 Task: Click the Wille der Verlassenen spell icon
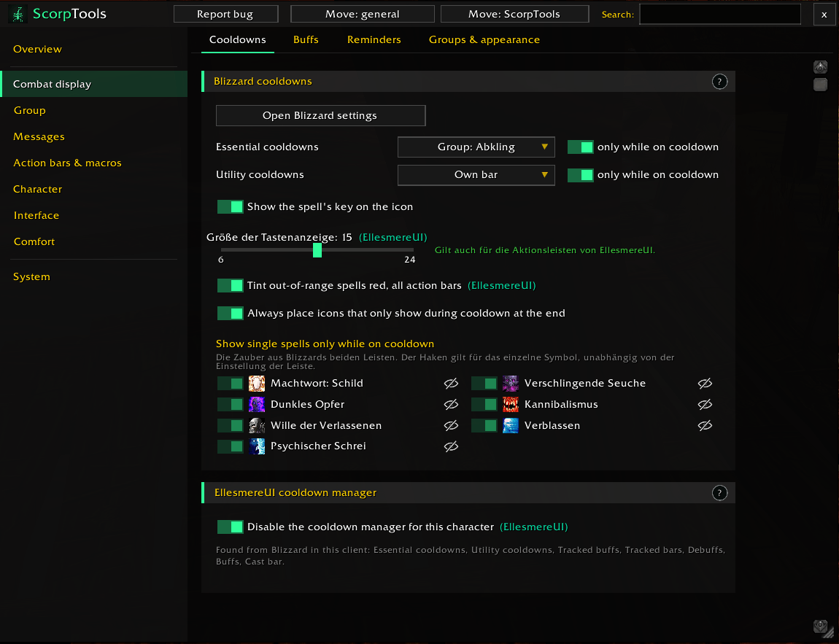(257, 426)
